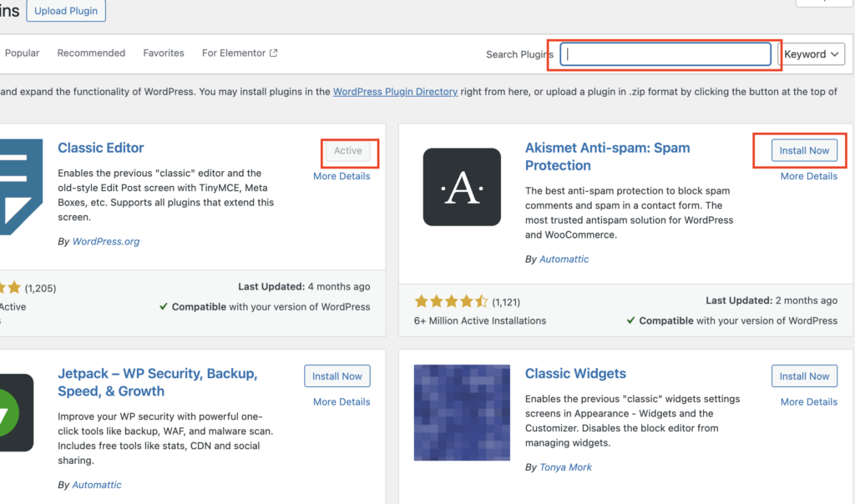Open Automattic author link under Akismet
Viewport: 855px width, 504px height.
click(564, 260)
